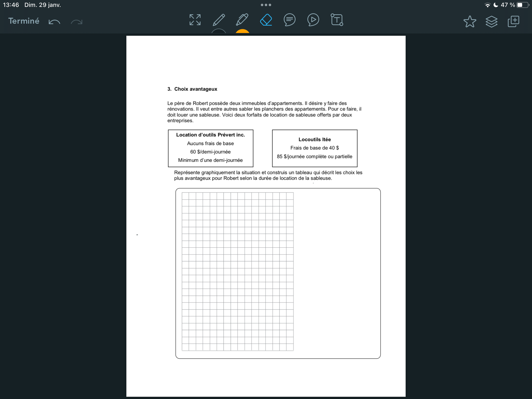Add a comment bubble annotation
The width and height of the screenshot is (532, 399).
(x=290, y=20)
